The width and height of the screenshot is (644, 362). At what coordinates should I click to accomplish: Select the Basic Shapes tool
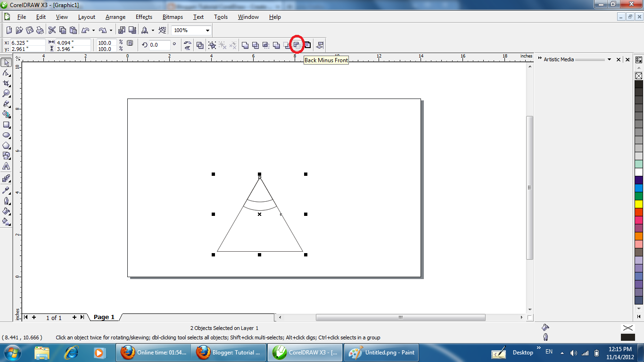coord(7,156)
